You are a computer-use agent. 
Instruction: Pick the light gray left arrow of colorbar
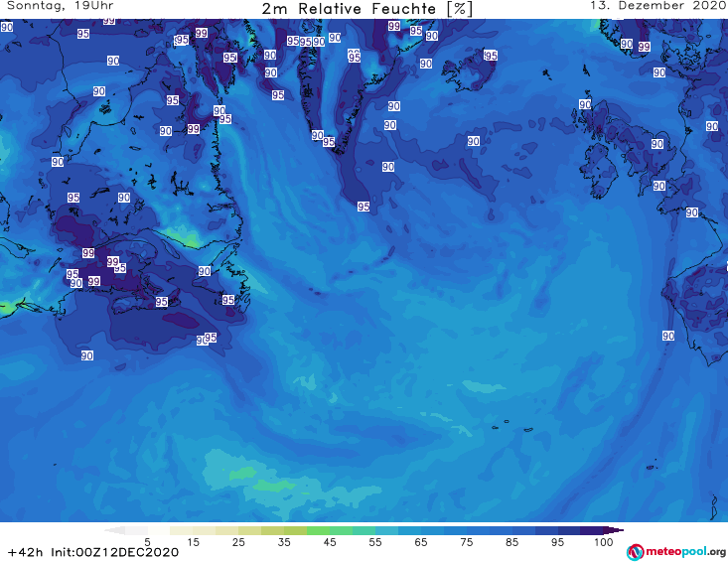114,530
